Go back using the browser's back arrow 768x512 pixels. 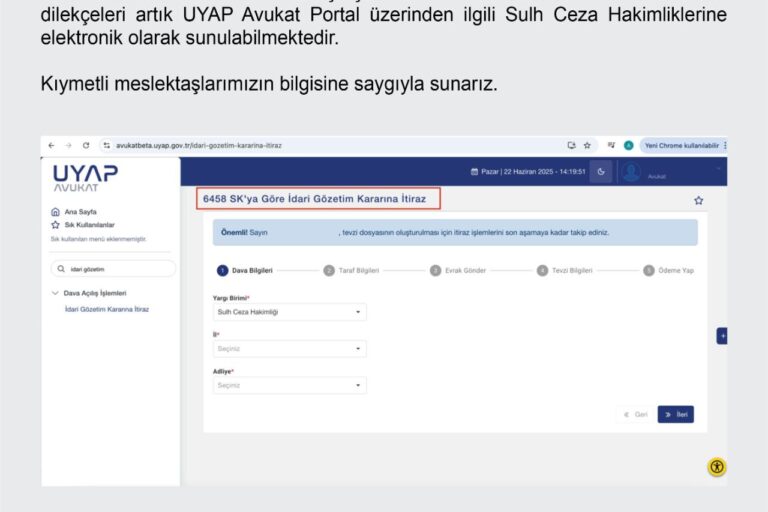(x=52, y=145)
